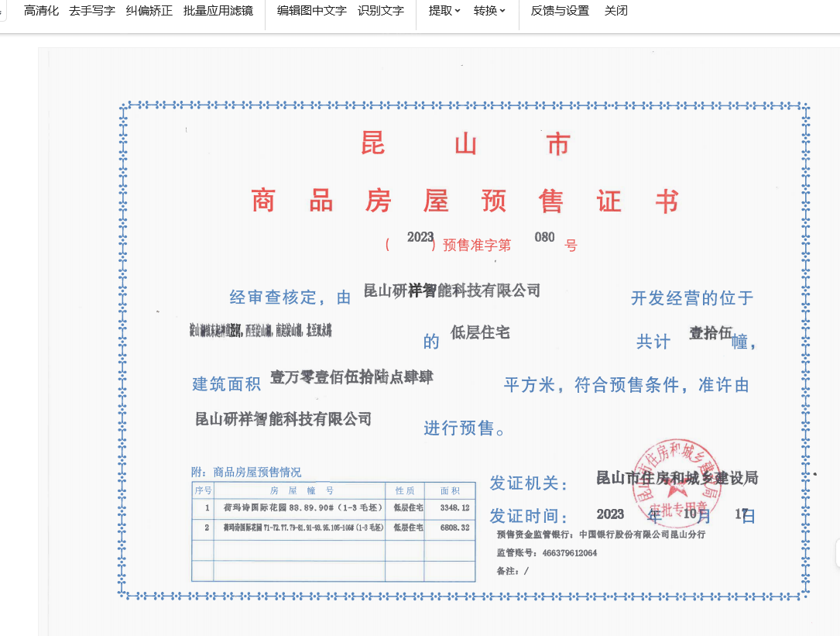The image size is (840, 636).
Task: Click the 低层住宅 property type text
Action: [x=480, y=332]
